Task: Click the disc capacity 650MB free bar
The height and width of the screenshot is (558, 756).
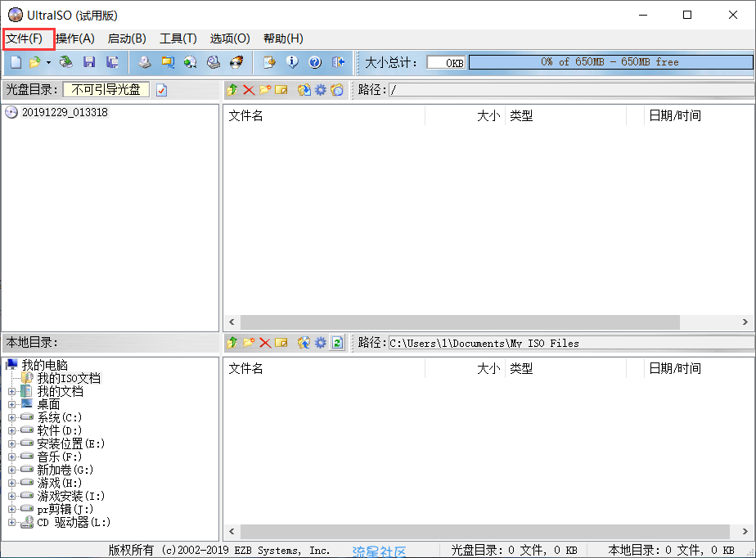Action: coord(610,62)
